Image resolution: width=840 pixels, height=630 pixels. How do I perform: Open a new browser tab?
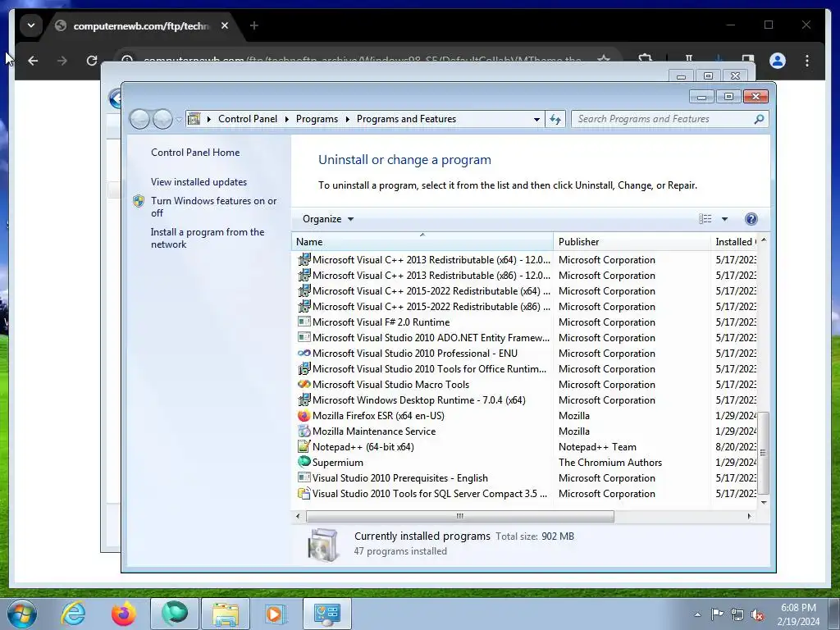point(254,25)
